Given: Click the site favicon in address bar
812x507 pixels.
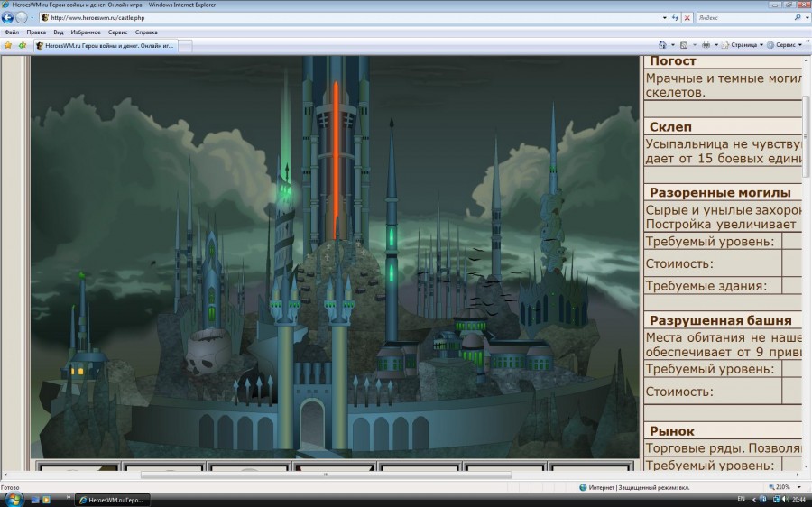Looking at the screenshot, I should (x=45, y=18).
